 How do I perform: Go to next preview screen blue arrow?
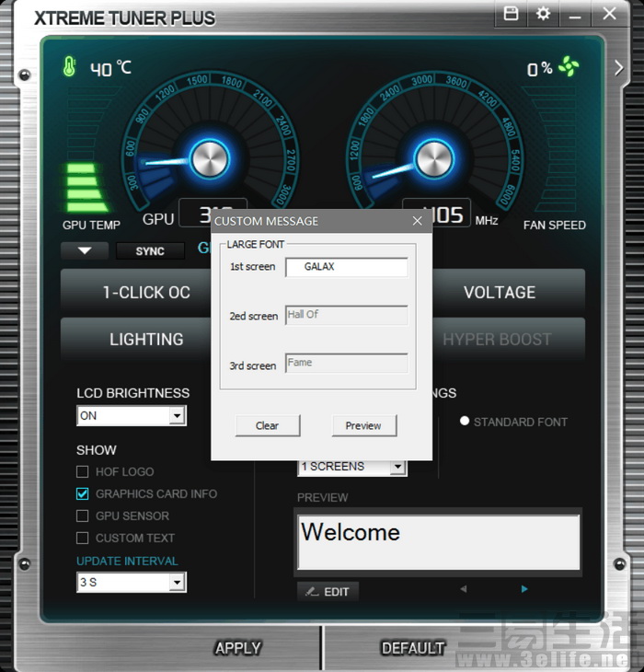point(524,589)
